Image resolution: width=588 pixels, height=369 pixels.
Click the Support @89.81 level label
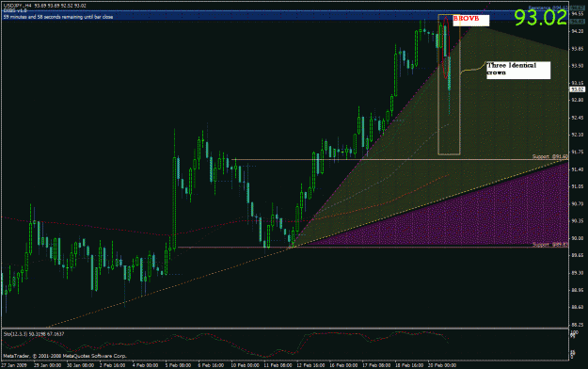click(550, 245)
